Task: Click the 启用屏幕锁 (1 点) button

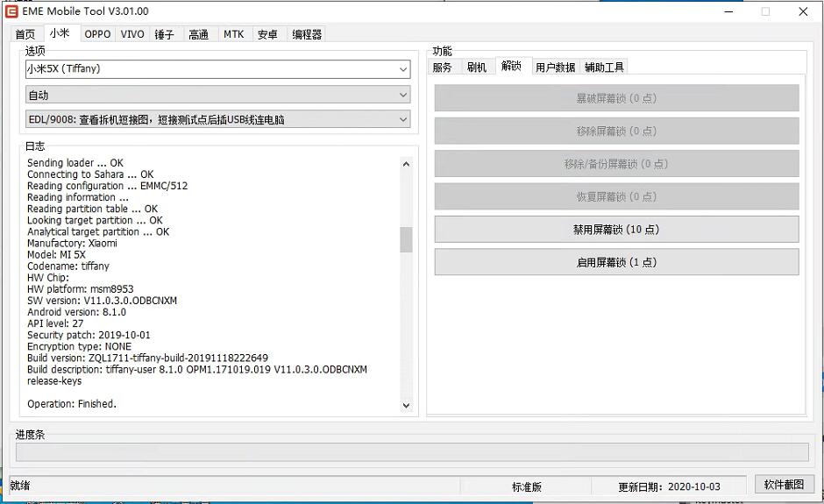Action: click(616, 262)
